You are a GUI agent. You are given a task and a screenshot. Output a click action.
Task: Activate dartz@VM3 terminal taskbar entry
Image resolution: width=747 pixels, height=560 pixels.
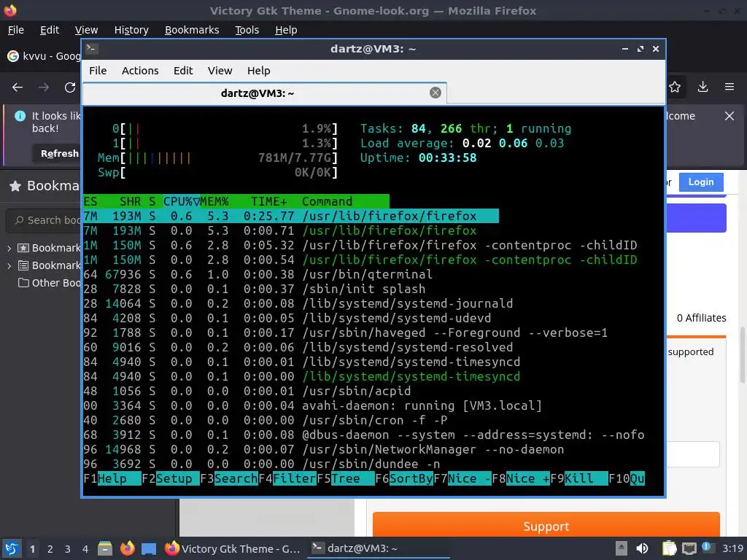click(x=379, y=548)
